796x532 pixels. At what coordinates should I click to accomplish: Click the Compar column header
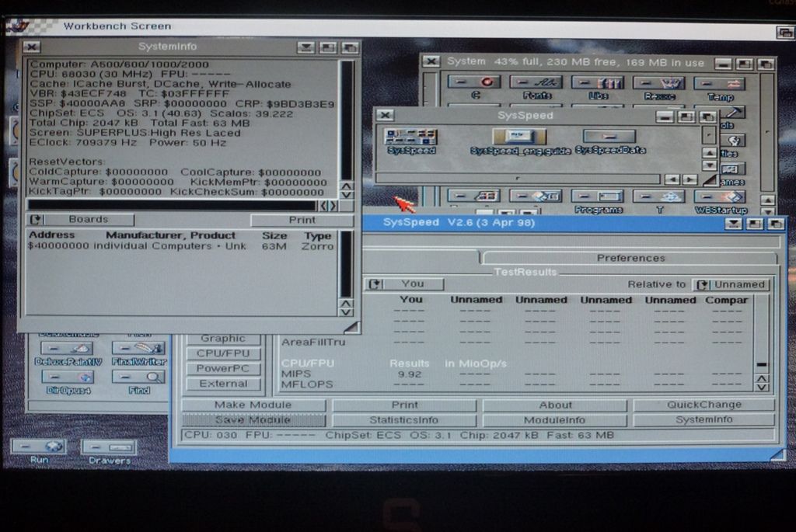point(727,301)
